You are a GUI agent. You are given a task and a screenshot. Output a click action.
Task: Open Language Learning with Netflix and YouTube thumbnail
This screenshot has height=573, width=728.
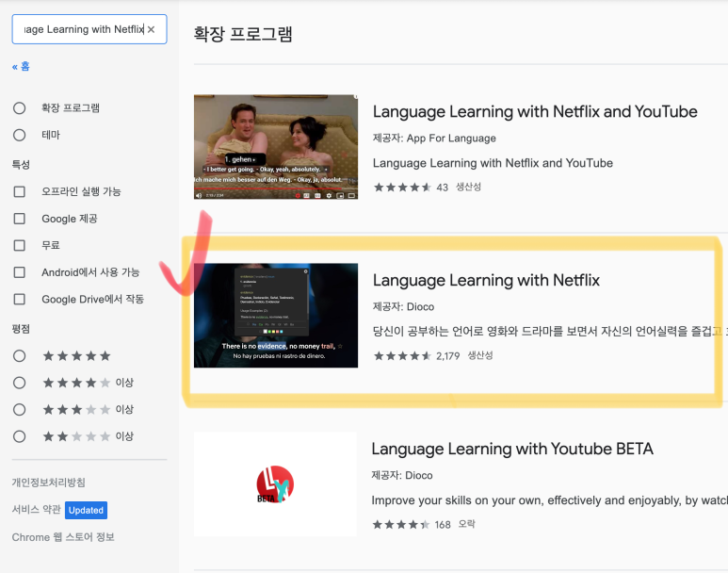[276, 147]
